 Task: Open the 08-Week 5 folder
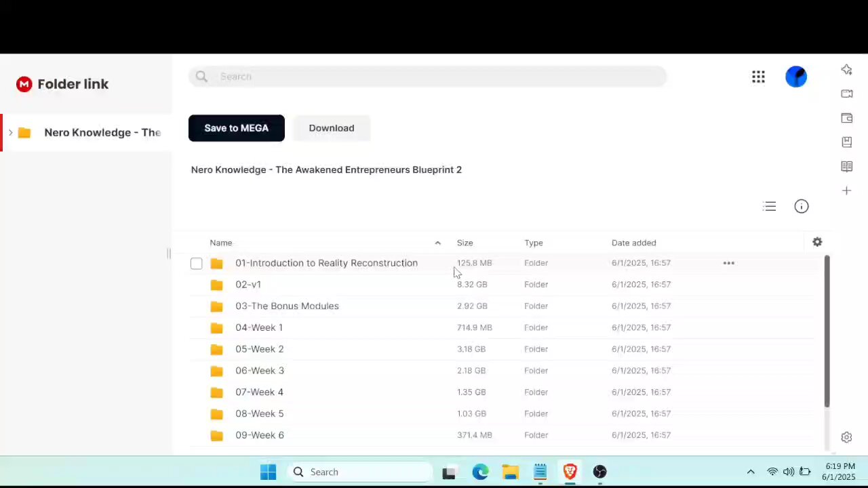click(x=260, y=413)
